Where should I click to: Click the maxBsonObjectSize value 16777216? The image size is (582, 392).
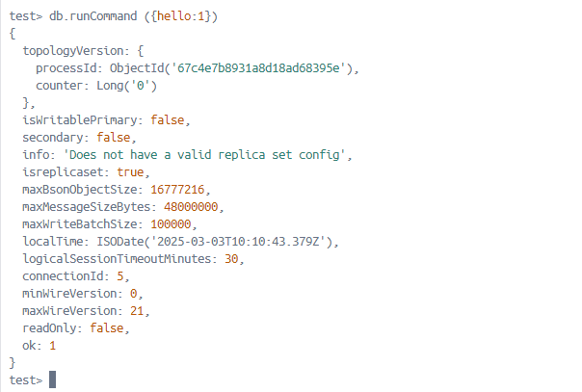[177, 190]
